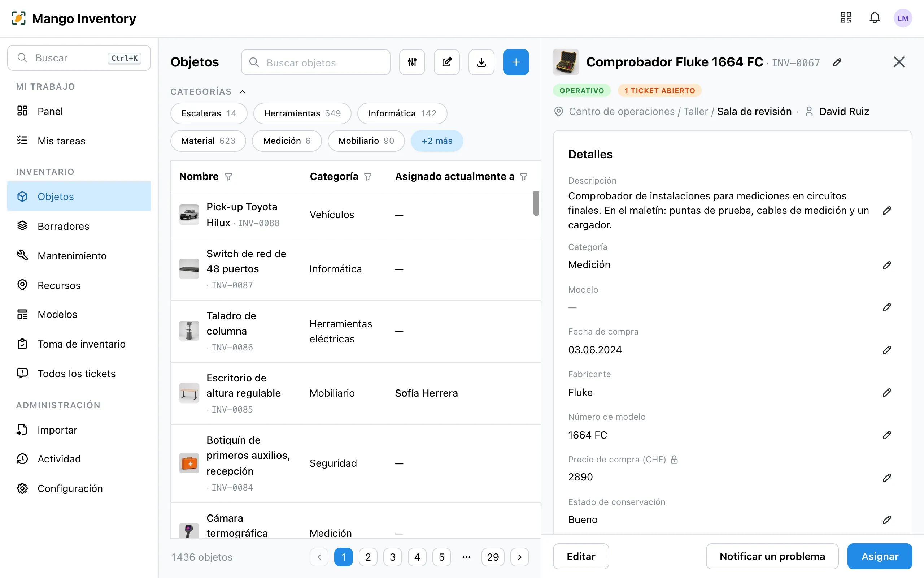This screenshot has width=924, height=578.
Task: Open Toma de inventario in sidebar
Action: pos(79,344)
